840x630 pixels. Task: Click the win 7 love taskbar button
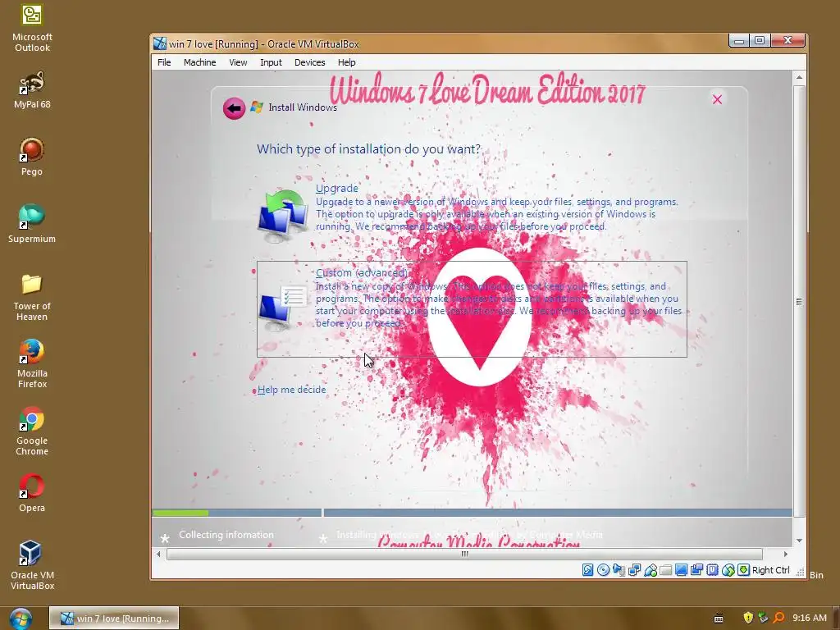point(114,619)
